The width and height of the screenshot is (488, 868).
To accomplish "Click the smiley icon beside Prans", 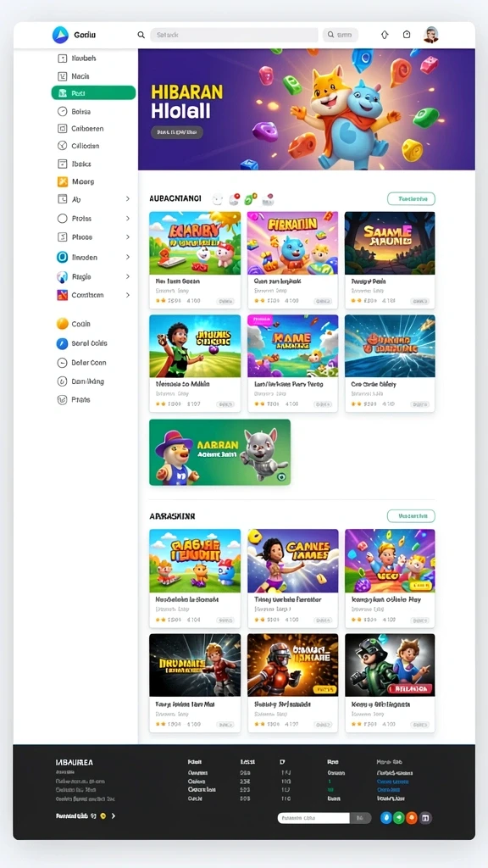I will [x=62, y=399].
